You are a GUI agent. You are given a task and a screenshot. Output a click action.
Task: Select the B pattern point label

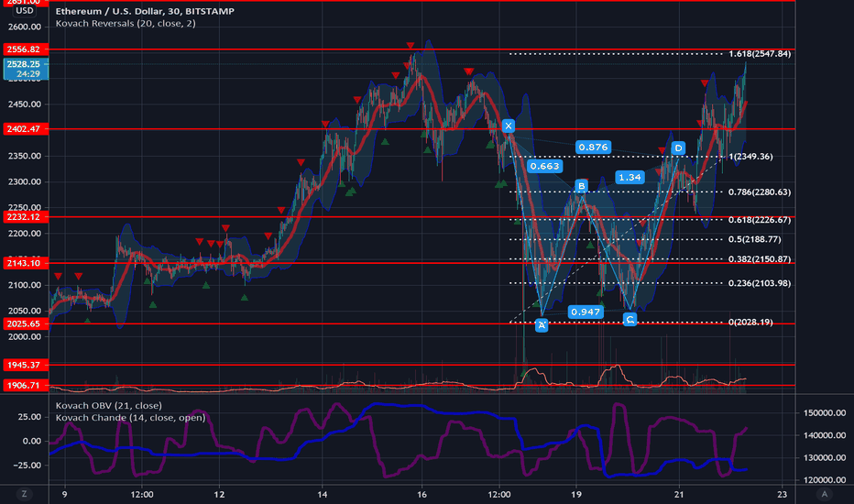[581, 186]
